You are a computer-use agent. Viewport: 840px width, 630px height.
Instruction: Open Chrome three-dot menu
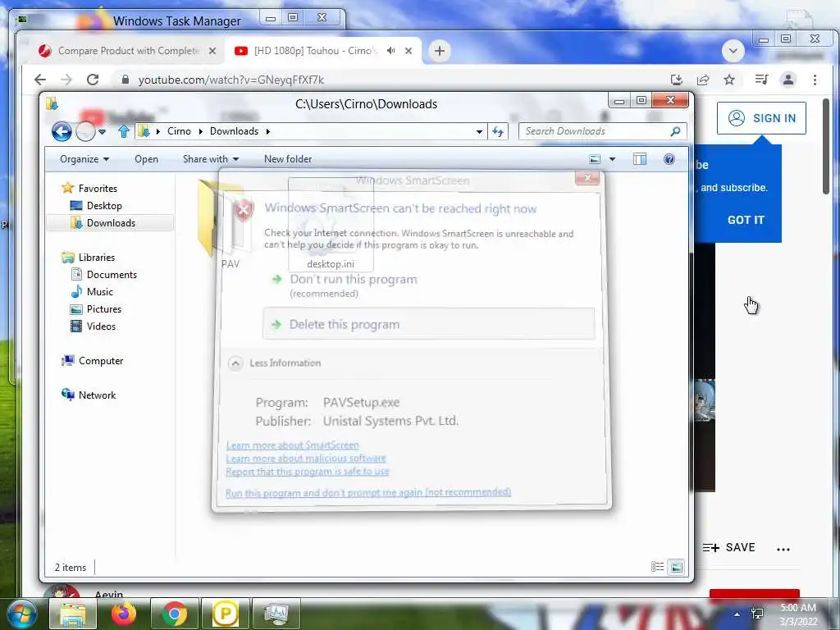[815, 80]
